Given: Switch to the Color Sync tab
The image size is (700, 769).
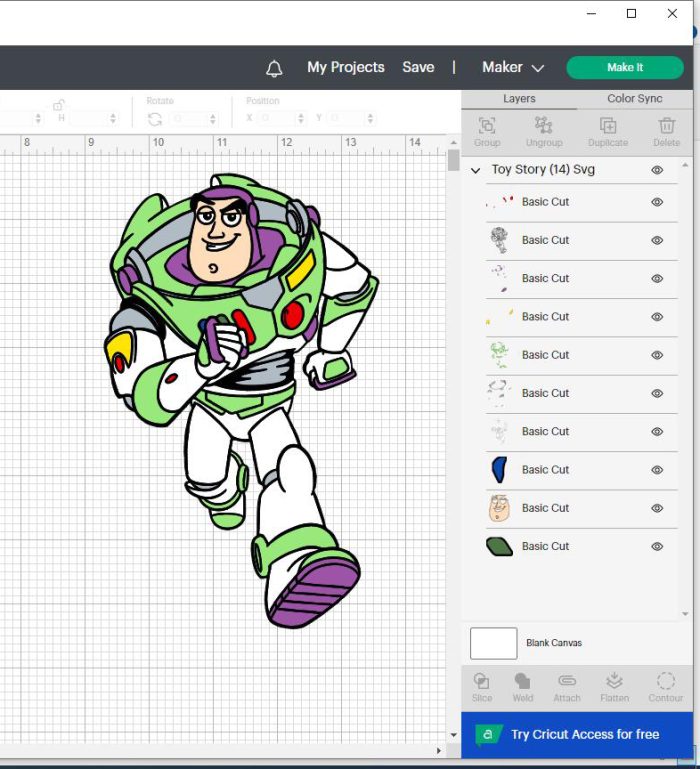Looking at the screenshot, I should coord(635,99).
